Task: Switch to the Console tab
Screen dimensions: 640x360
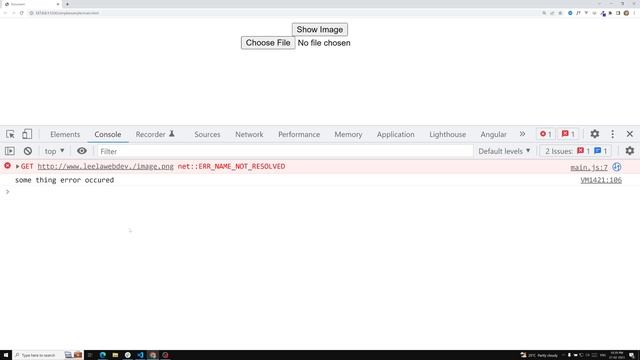Action: coord(108,134)
